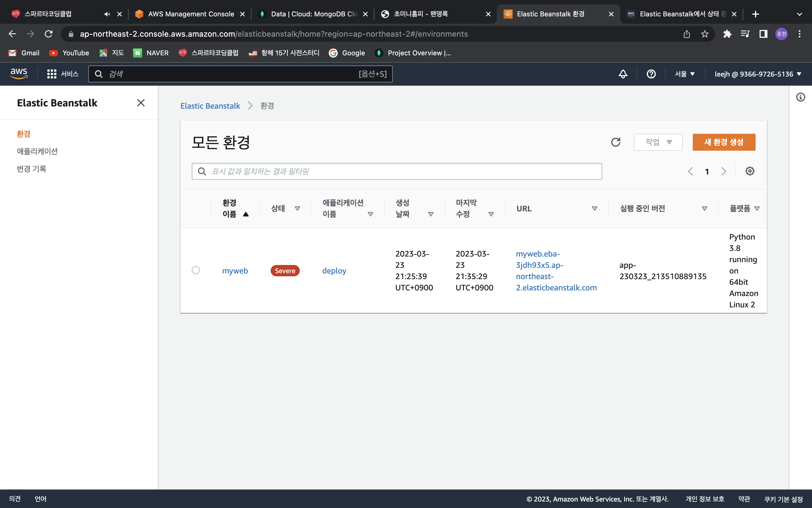This screenshot has width=812, height=508.
Task: Sort by 애플리케이션 이름 column header
Action: (x=348, y=208)
